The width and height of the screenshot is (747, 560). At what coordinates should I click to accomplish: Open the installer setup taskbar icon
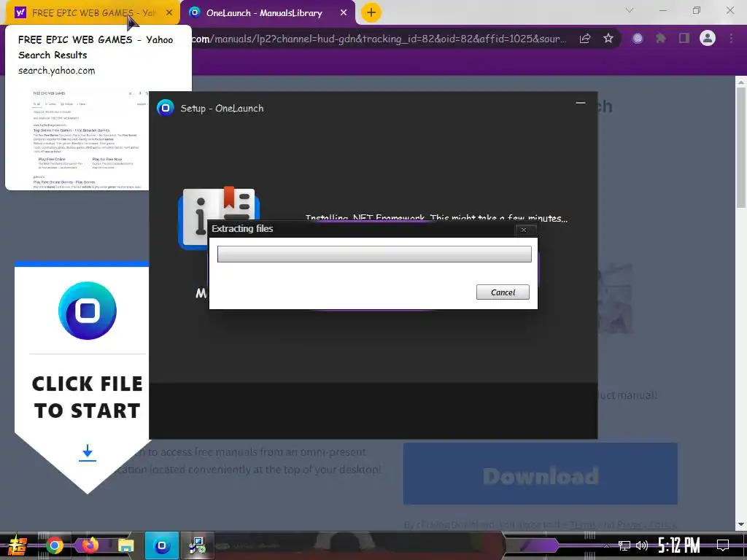pyautogui.click(x=197, y=545)
